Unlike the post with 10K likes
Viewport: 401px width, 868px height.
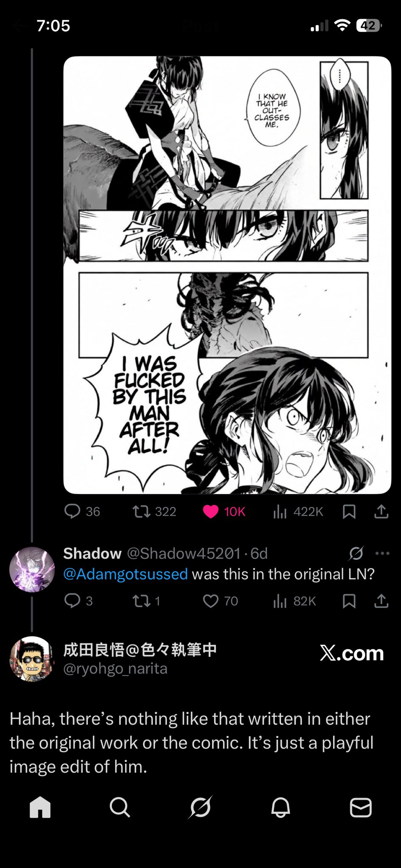[224, 512]
